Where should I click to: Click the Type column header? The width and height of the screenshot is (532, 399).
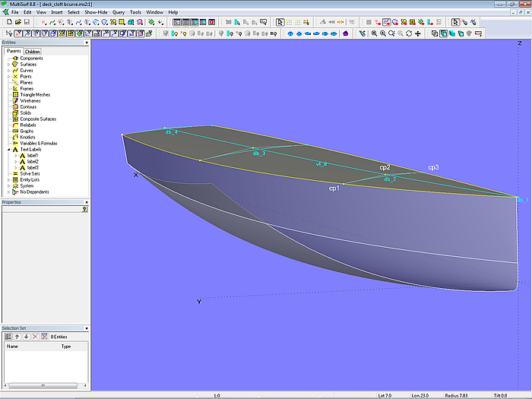66,347
